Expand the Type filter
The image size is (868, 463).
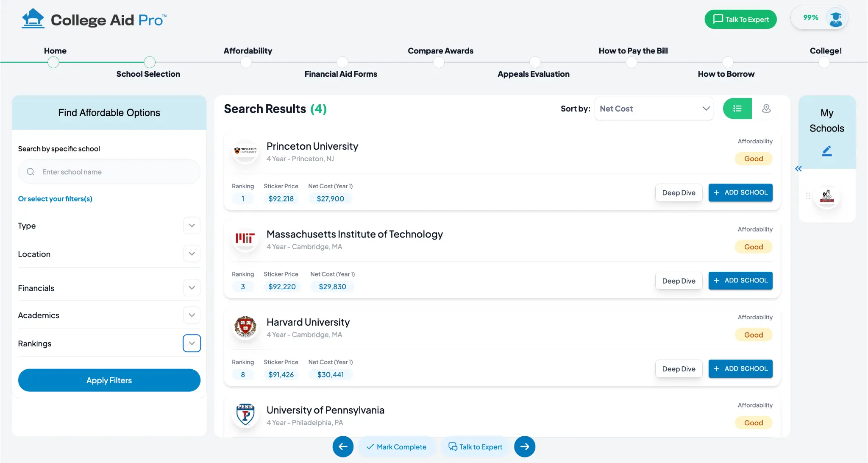point(192,226)
